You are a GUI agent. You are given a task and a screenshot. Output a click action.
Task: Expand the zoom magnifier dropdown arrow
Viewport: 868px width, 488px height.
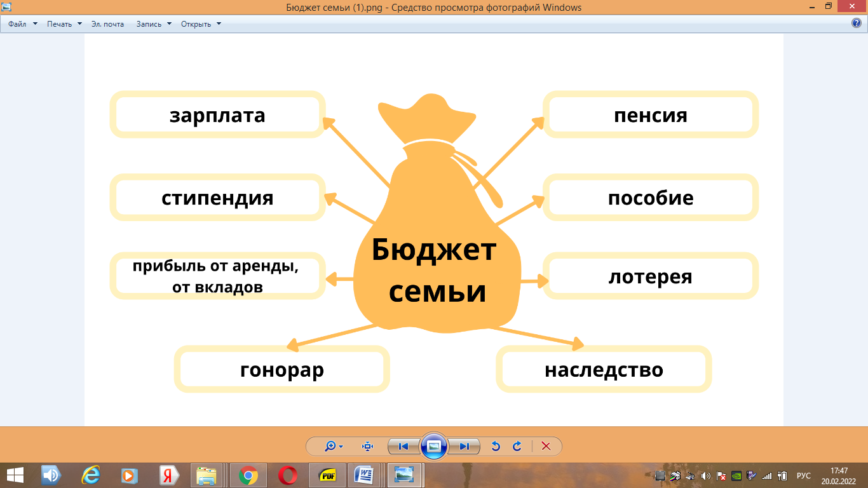point(341,447)
